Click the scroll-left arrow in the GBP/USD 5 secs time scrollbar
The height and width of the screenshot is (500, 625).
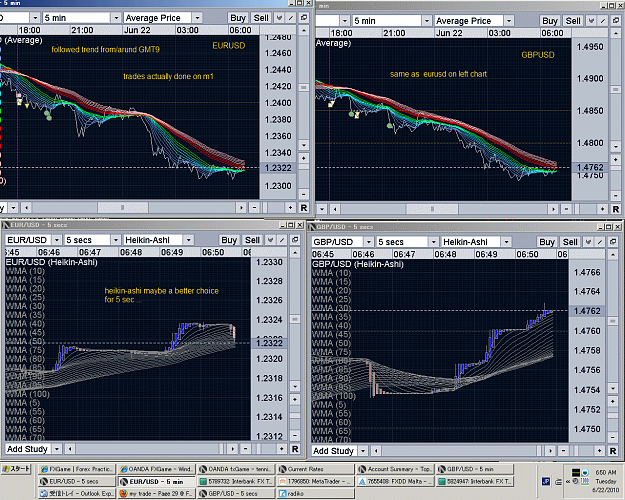pos(376,451)
